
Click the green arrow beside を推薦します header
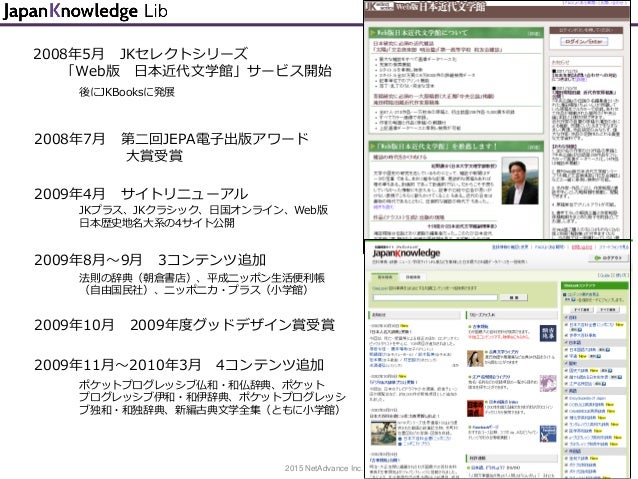pyautogui.click(x=373, y=146)
